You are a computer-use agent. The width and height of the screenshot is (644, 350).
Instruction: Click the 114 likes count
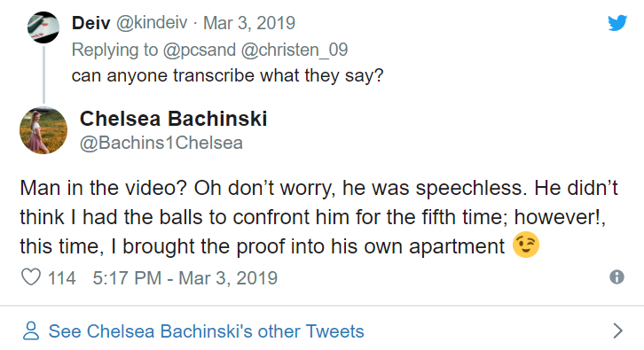click(x=61, y=277)
